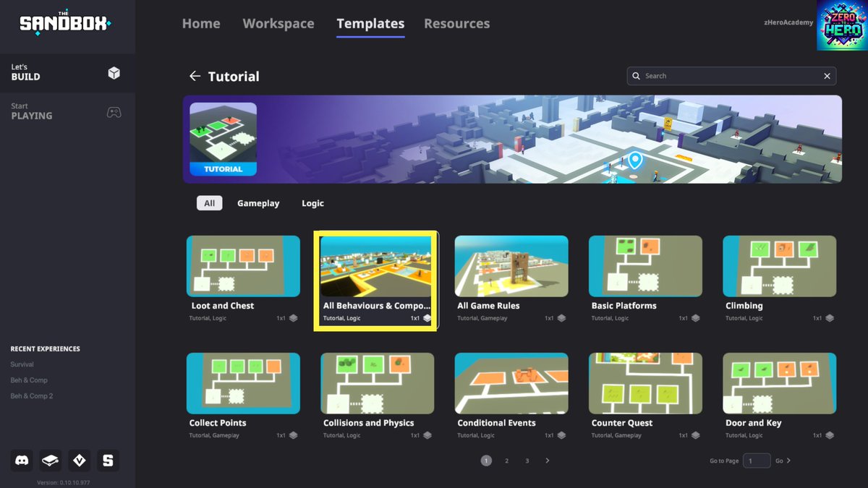Click the VoxEdit diamond icon
868x488 pixels.
(x=80, y=461)
